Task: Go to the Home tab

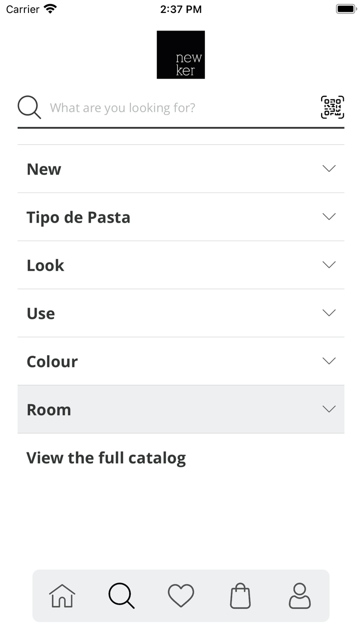Action: 62,596
